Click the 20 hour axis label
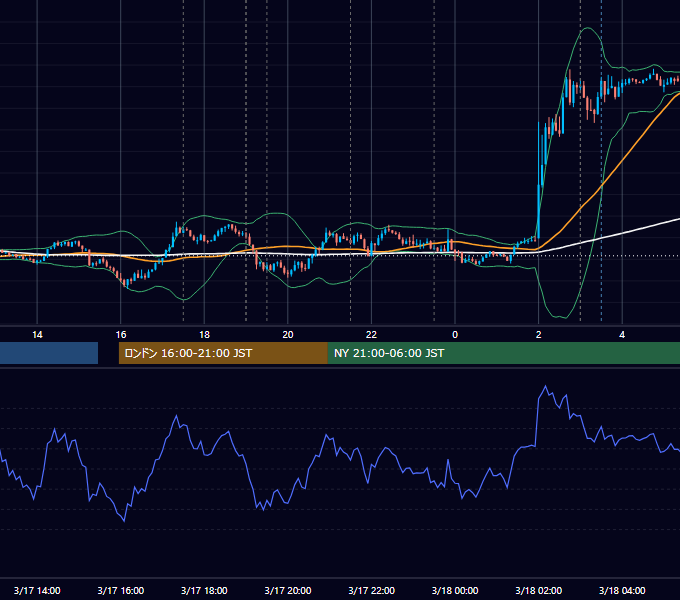The width and height of the screenshot is (680, 600). click(x=288, y=335)
